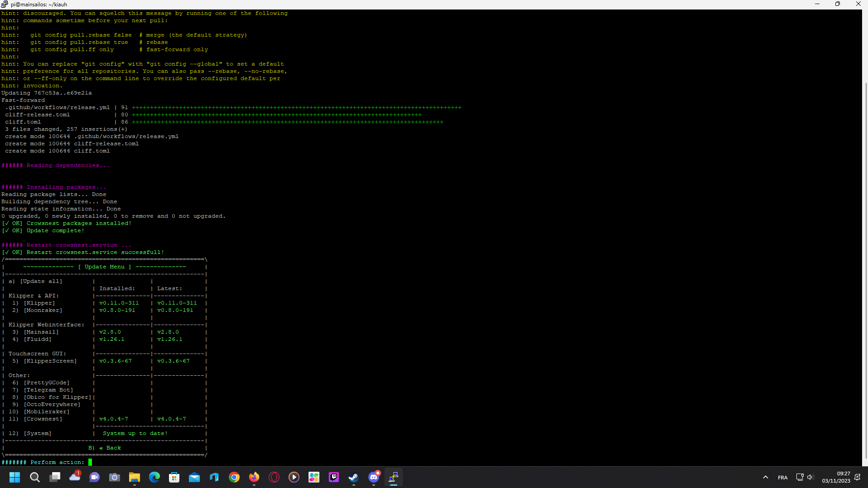This screenshot has width=868, height=488.
Task: Open the media player play-button icon
Action: [294, 477]
